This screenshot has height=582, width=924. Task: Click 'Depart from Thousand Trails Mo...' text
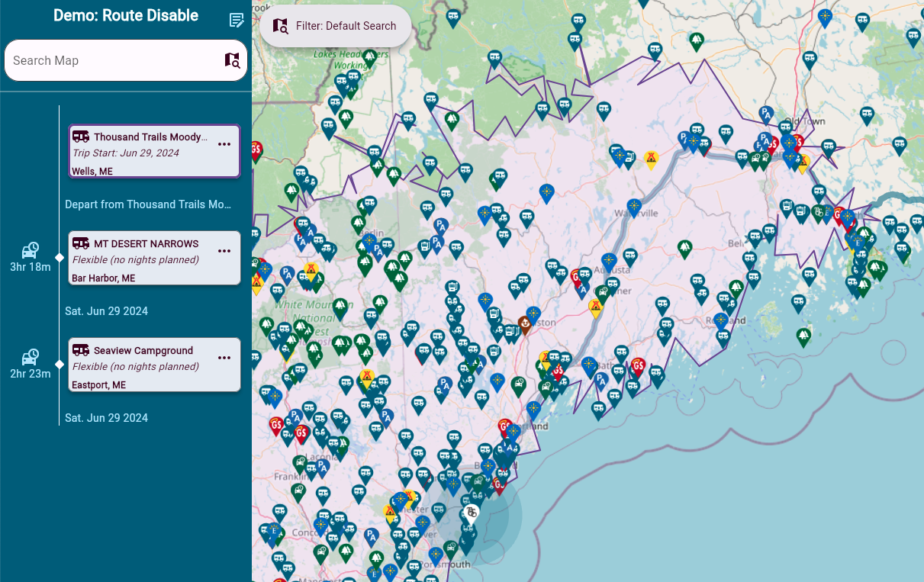click(147, 204)
